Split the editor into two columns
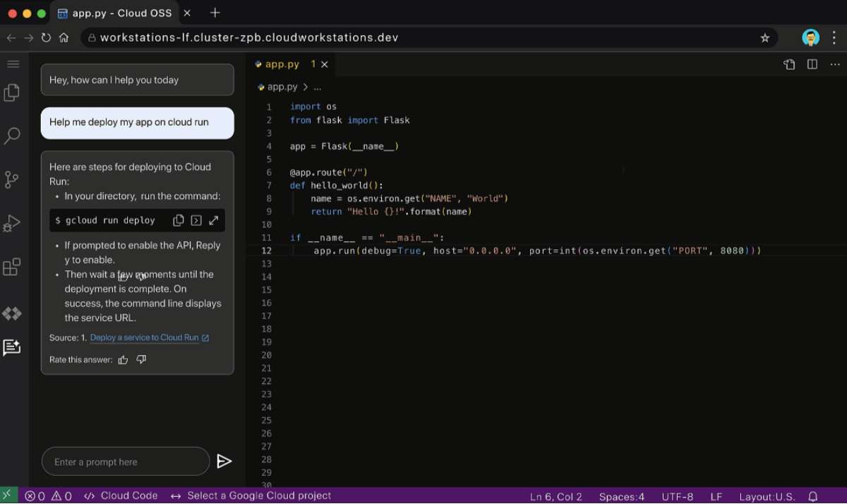 coord(812,64)
